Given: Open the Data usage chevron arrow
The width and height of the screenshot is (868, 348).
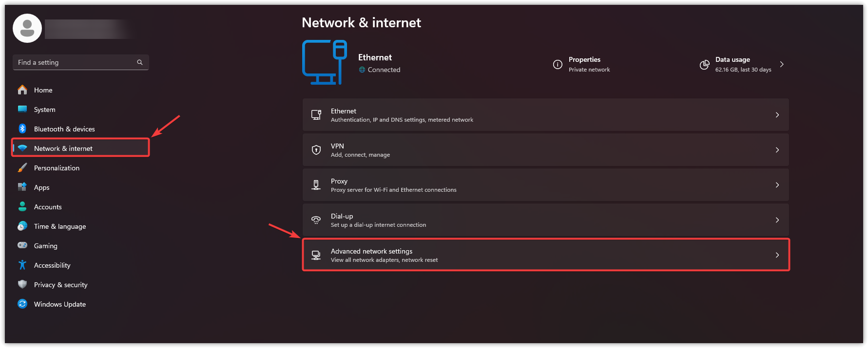Looking at the screenshot, I should (782, 64).
